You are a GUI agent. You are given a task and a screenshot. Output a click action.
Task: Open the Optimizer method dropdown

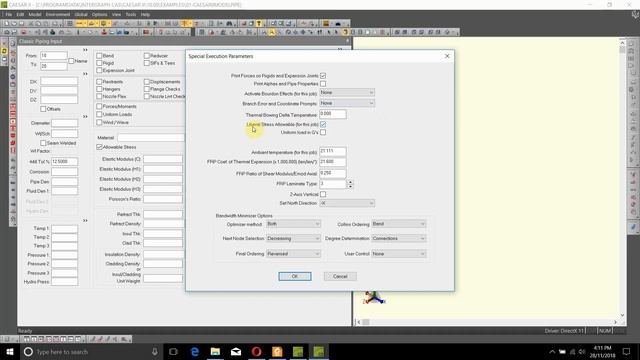click(293, 224)
